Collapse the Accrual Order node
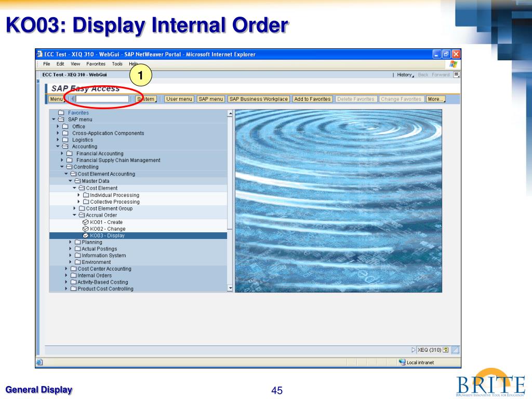The height and width of the screenshot is (399, 532). pos(74,215)
